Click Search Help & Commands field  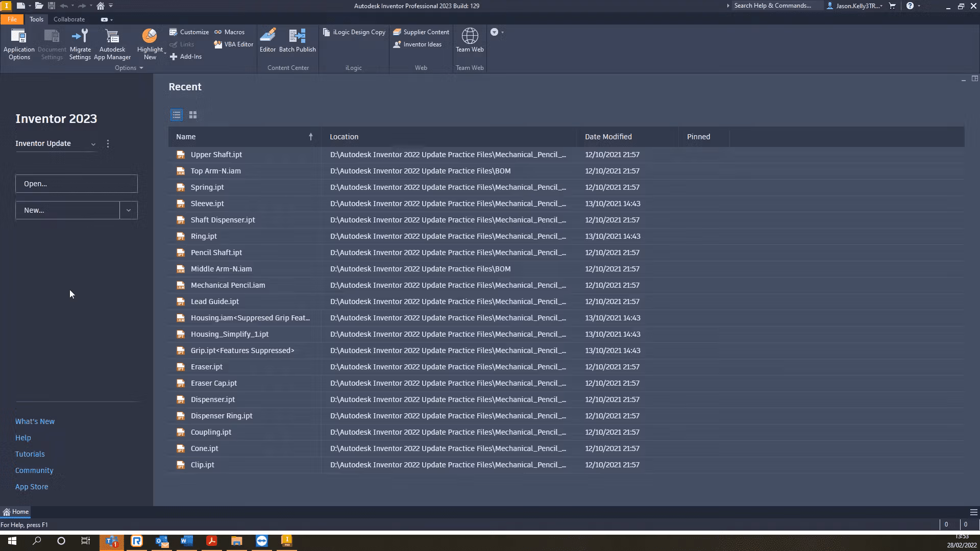[x=777, y=6]
